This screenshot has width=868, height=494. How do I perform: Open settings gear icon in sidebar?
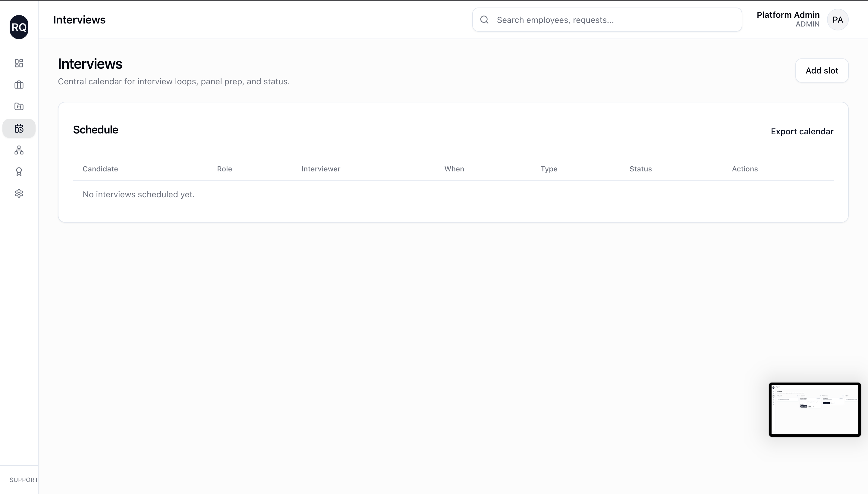pyautogui.click(x=19, y=193)
